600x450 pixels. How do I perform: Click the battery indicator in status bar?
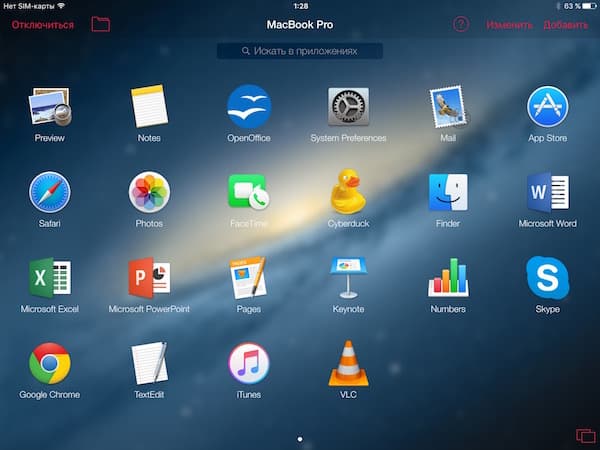coord(589,6)
